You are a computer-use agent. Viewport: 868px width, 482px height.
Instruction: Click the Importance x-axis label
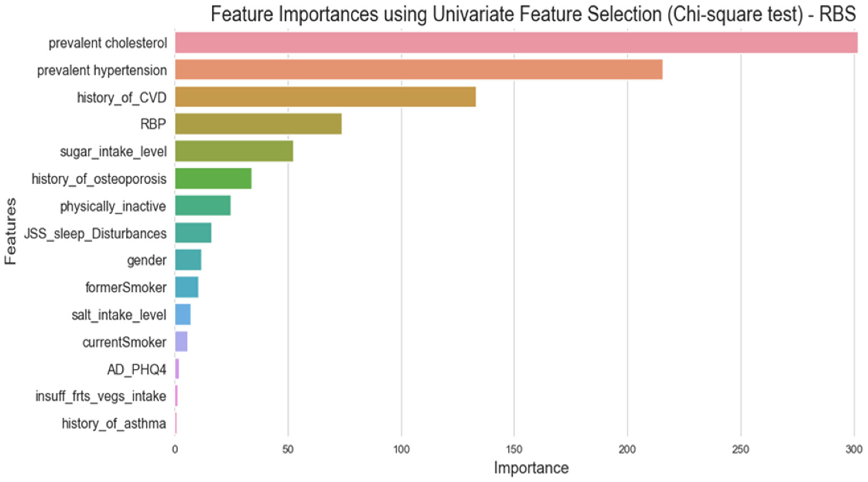pos(531,468)
